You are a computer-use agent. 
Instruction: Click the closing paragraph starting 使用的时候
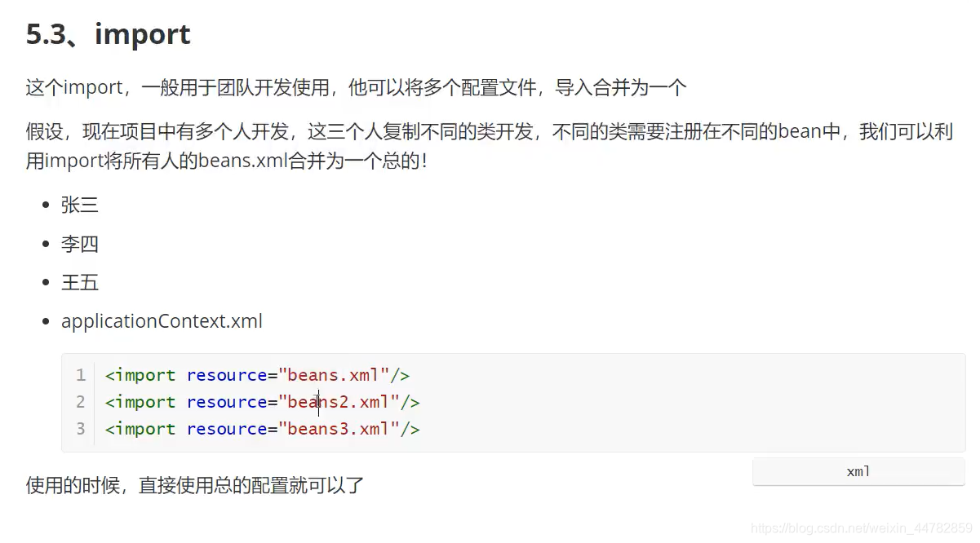pos(195,487)
